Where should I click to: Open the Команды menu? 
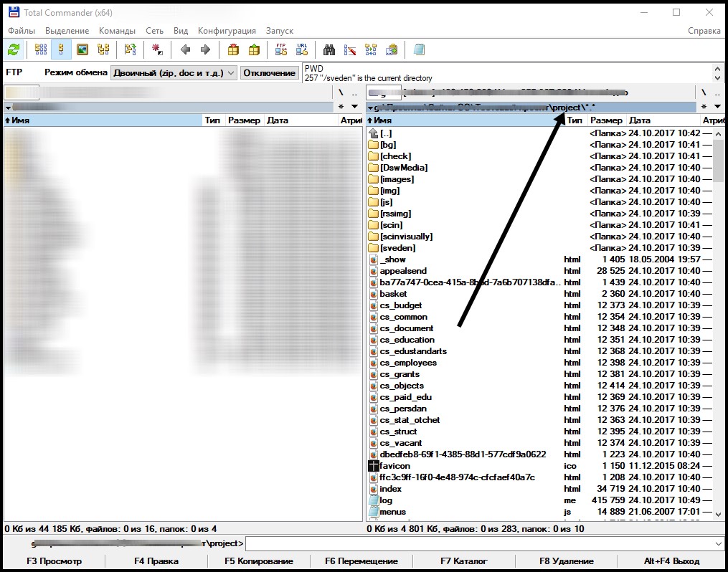tap(117, 31)
